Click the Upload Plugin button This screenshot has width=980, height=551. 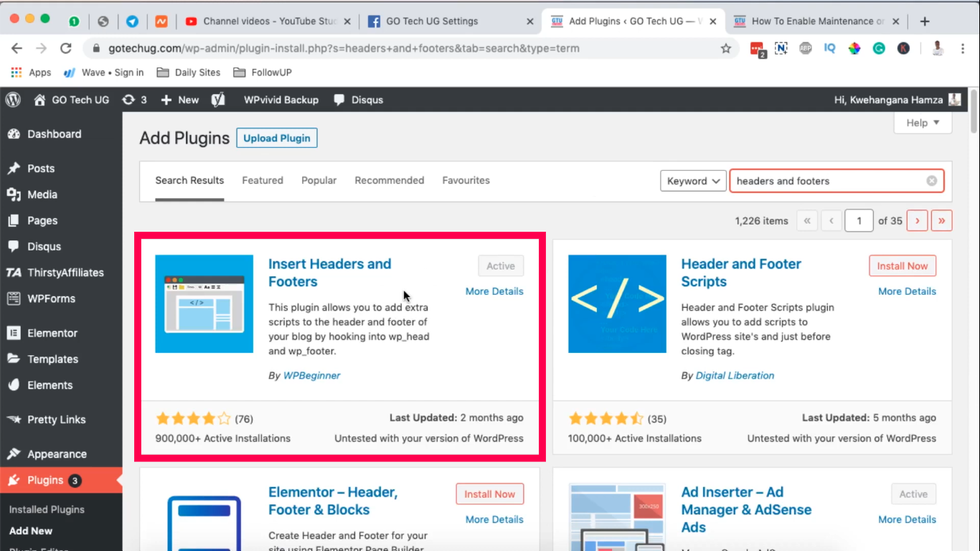[277, 138]
